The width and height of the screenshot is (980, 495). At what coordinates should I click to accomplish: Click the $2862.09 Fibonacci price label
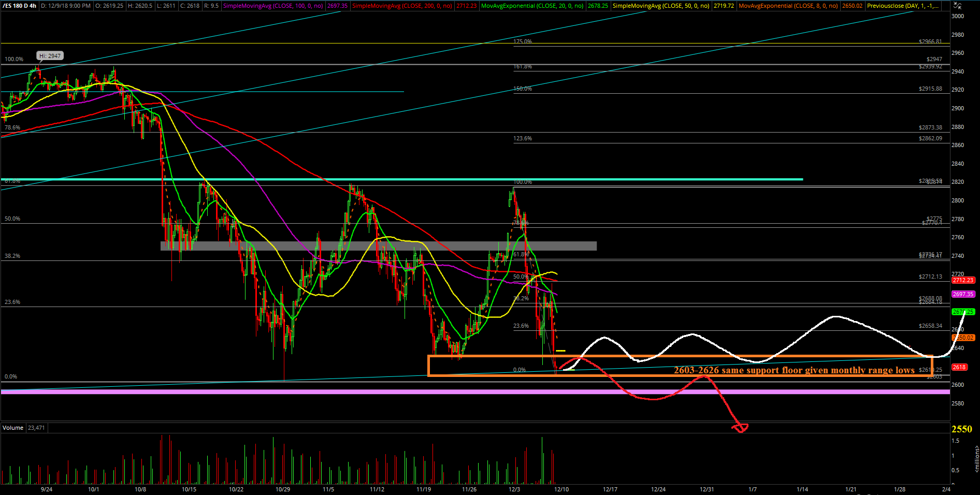(931, 139)
